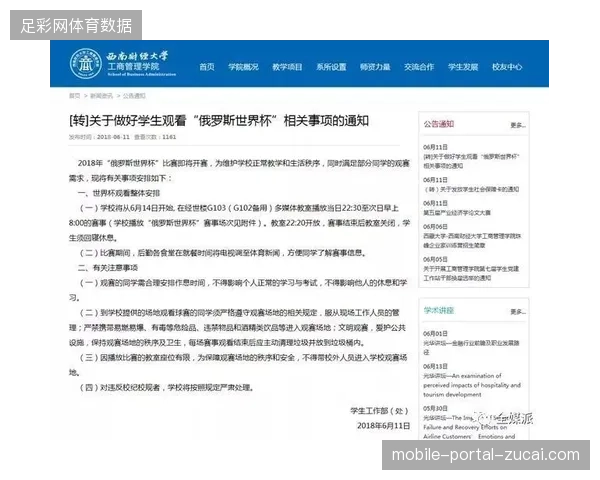Image resolution: width=600 pixels, height=480 pixels.
Task: Open the hospitality and tourism development lecture
Action: click(472, 385)
